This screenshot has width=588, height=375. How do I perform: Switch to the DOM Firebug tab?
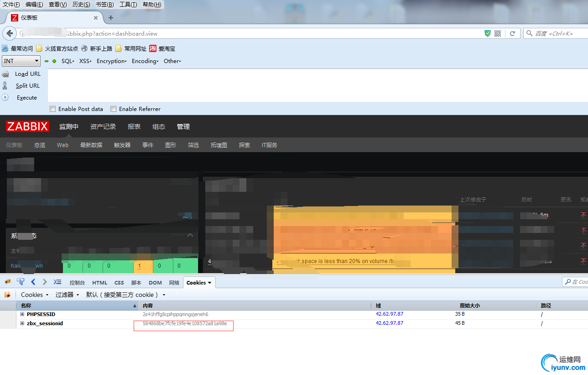tap(156, 283)
